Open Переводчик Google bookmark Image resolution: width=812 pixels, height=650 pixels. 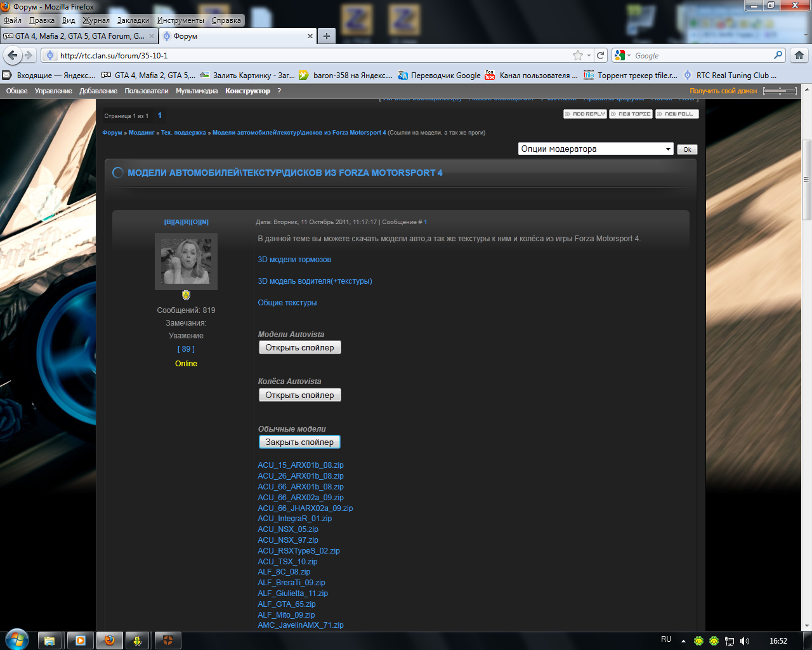(439, 75)
